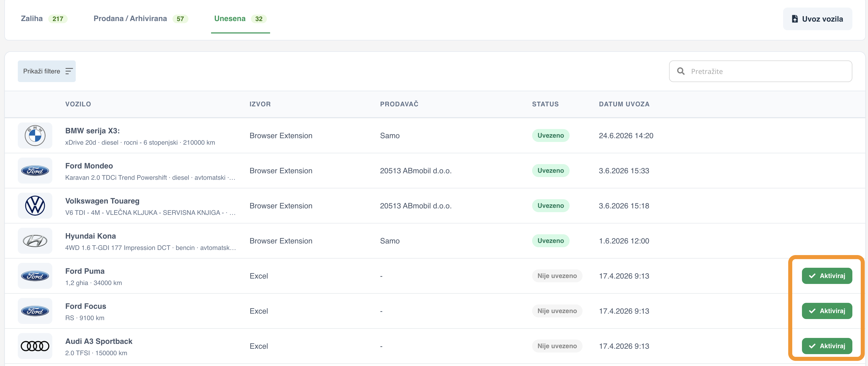The height and width of the screenshot is (366, 868).
Task: Click the DATUM UVOZA column header
Action: pyautogui.click(x=624, y=104)
